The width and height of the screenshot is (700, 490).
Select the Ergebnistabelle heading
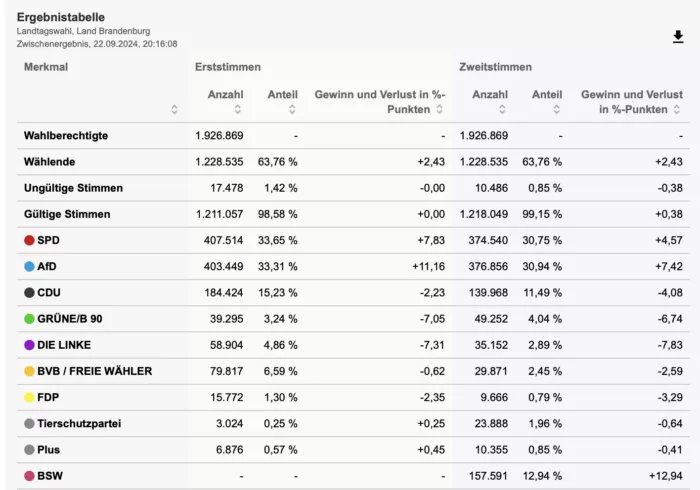[61, 17]
